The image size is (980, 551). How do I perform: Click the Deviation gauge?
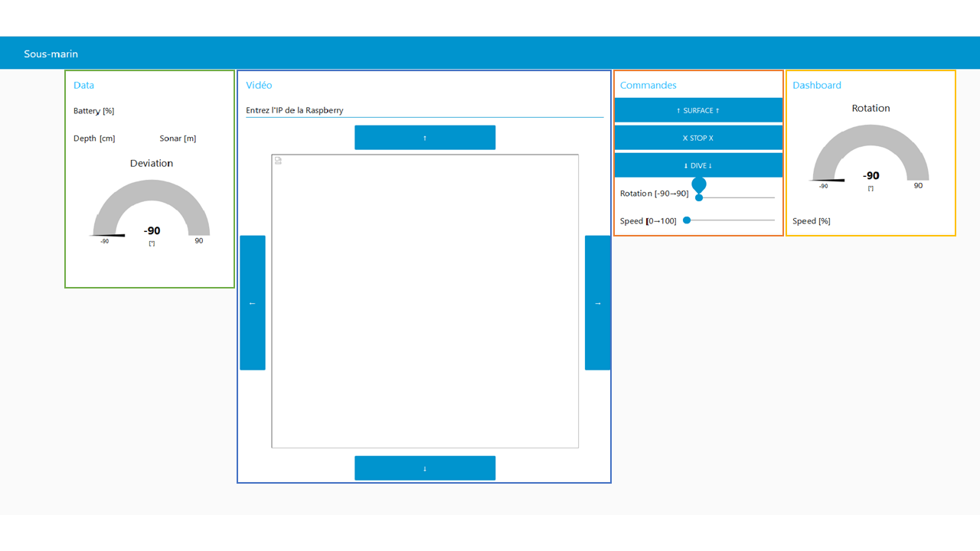click(x=152, y=214)
